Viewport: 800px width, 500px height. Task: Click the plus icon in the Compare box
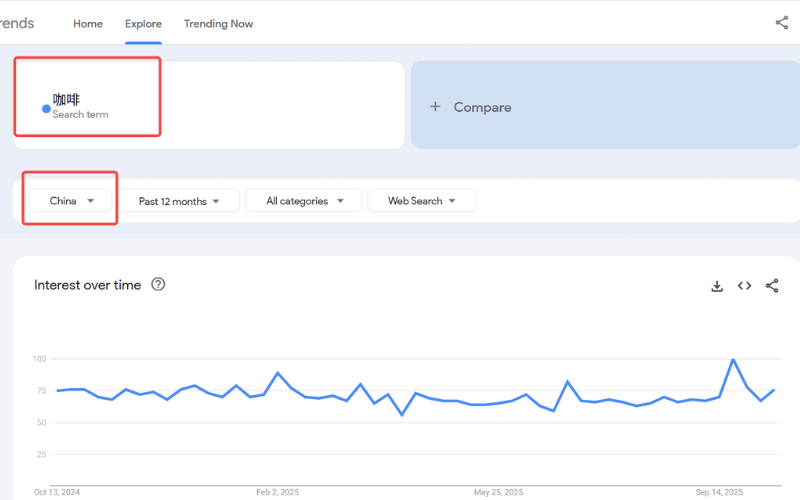(x=435, y=107)
